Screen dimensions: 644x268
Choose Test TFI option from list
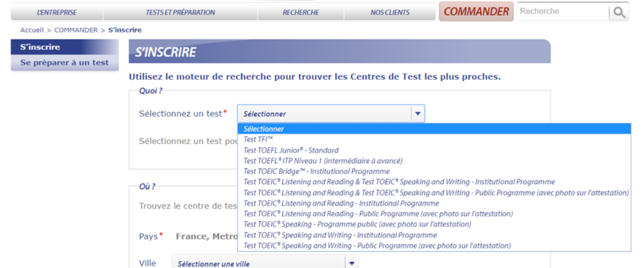tap(259, 139)
